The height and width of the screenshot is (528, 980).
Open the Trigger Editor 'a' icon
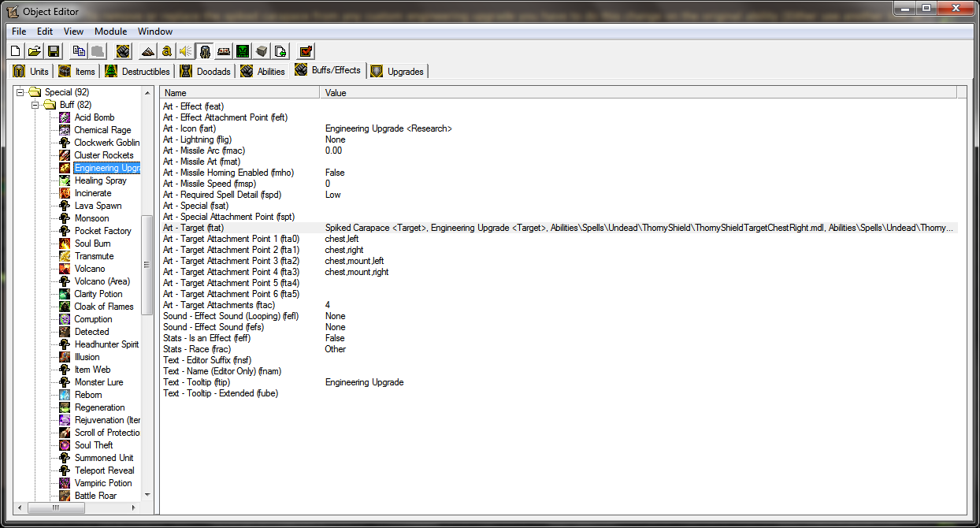[x=166, y=51]
